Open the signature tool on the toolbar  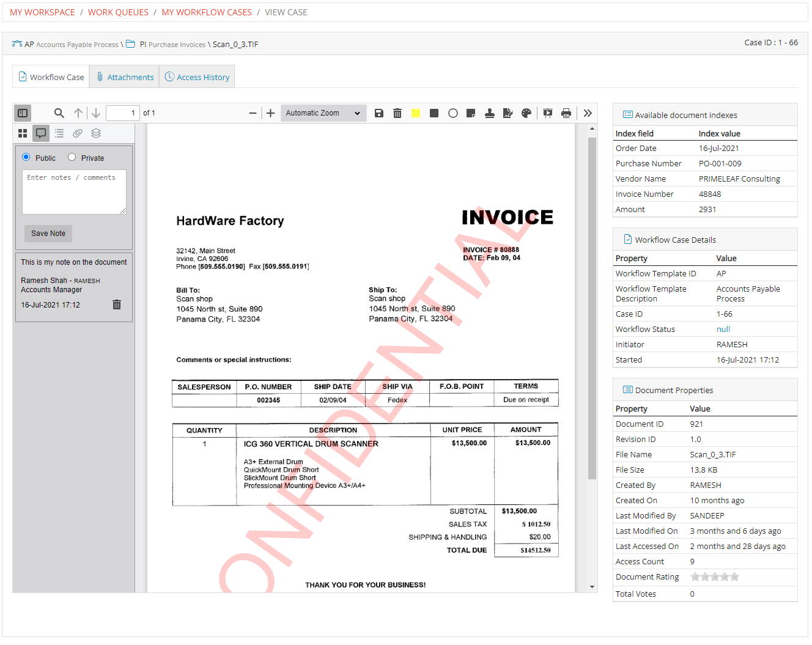click(508, 112)
